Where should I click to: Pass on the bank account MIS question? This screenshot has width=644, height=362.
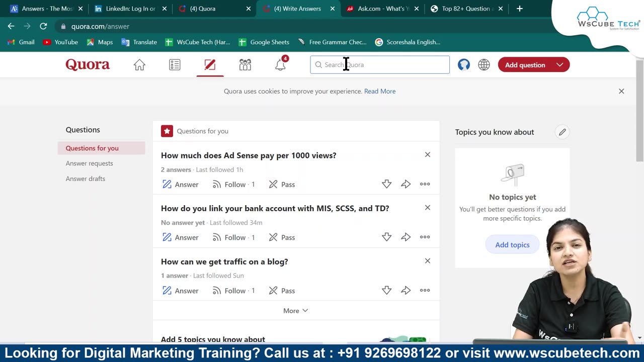click(282, 237)
